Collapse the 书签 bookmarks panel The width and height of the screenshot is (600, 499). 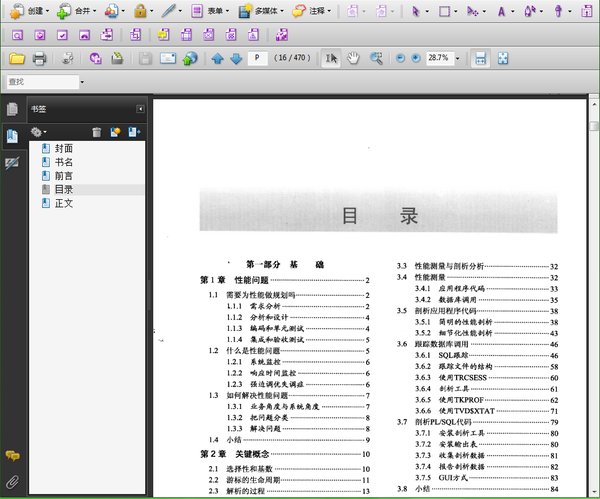tap(140, 108)
